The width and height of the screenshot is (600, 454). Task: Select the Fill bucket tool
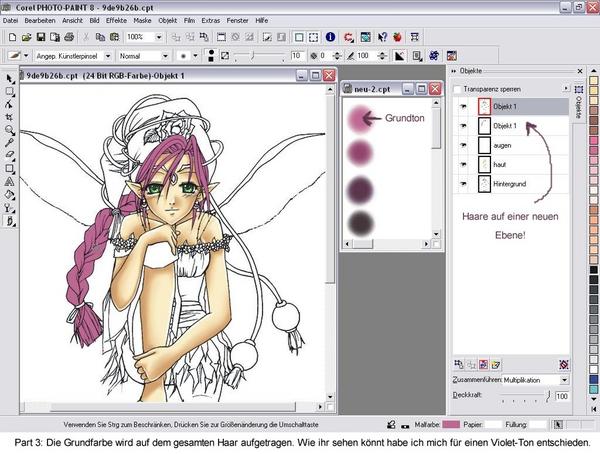click(x=10, y=195)
